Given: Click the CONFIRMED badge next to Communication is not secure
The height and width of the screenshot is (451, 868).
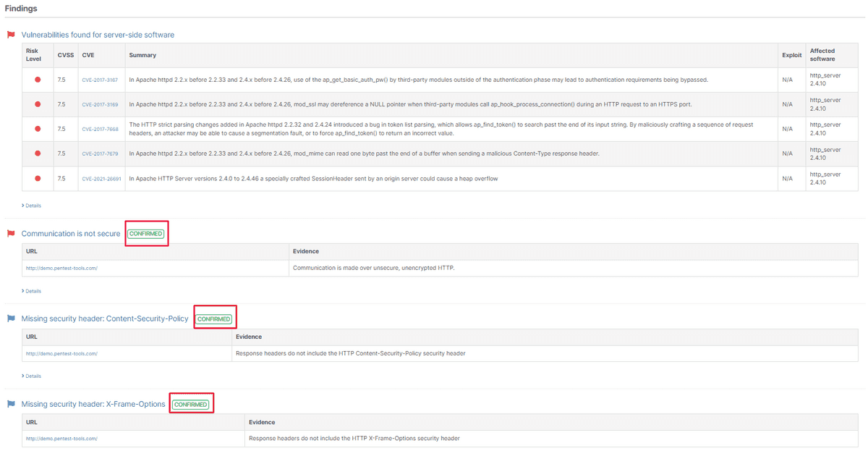Looking at the screenshot, I should click(146, 234).
